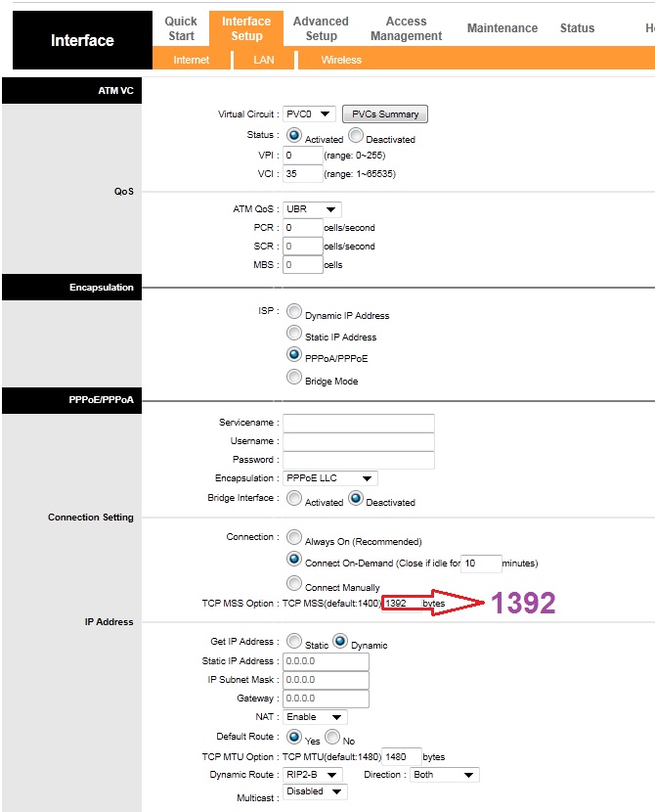Set Bridge Interface to Deactivated
655x812 pixels.
(356, 498)
